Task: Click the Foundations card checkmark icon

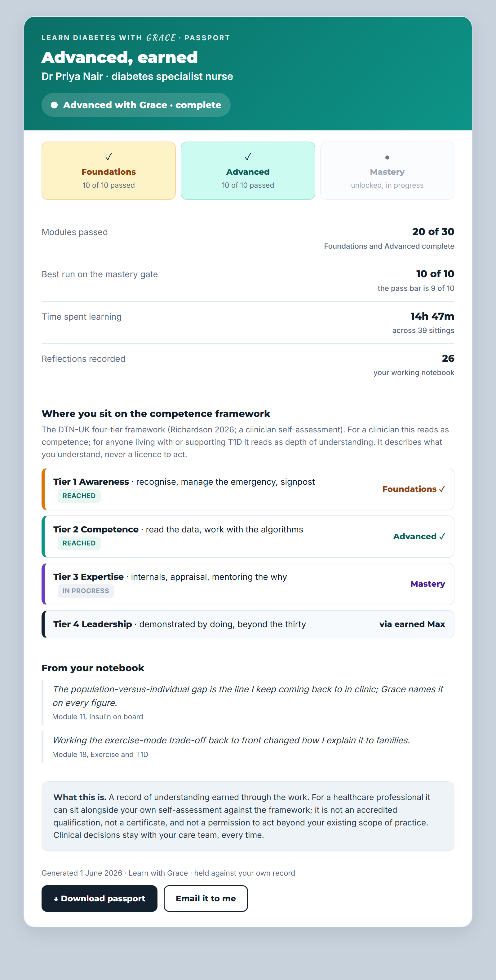Action: pyautogui.click(x=108, y=157)
